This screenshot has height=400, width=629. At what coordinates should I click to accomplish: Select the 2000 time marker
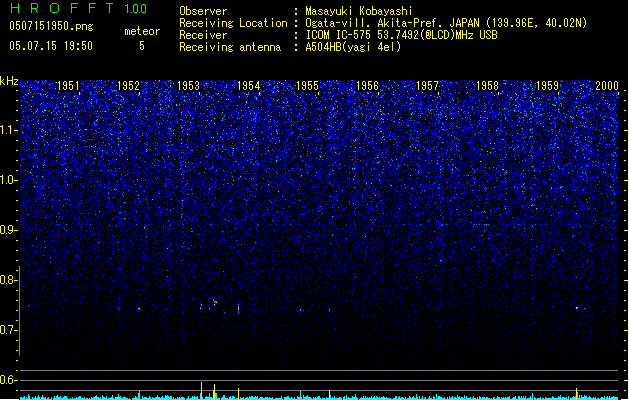607,85
